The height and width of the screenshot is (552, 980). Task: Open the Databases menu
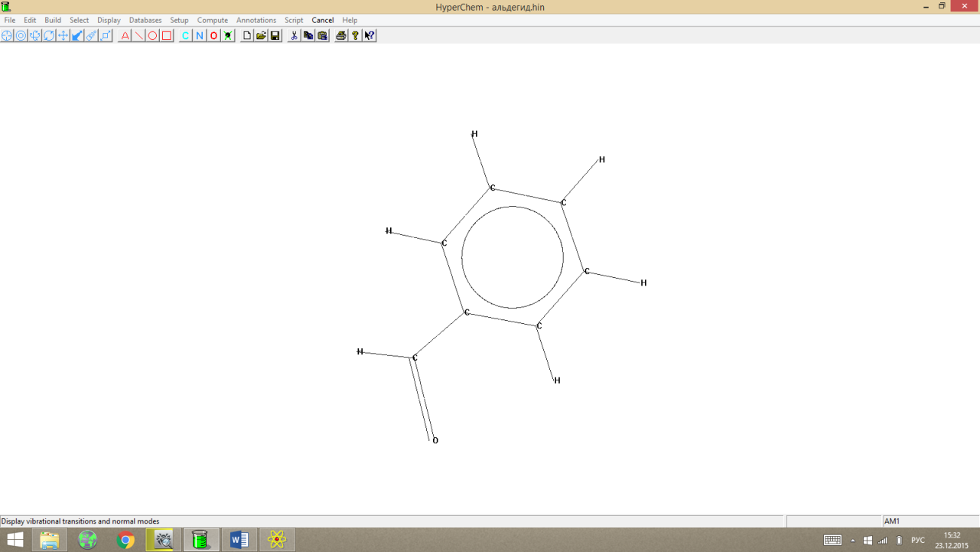[145, 20]
